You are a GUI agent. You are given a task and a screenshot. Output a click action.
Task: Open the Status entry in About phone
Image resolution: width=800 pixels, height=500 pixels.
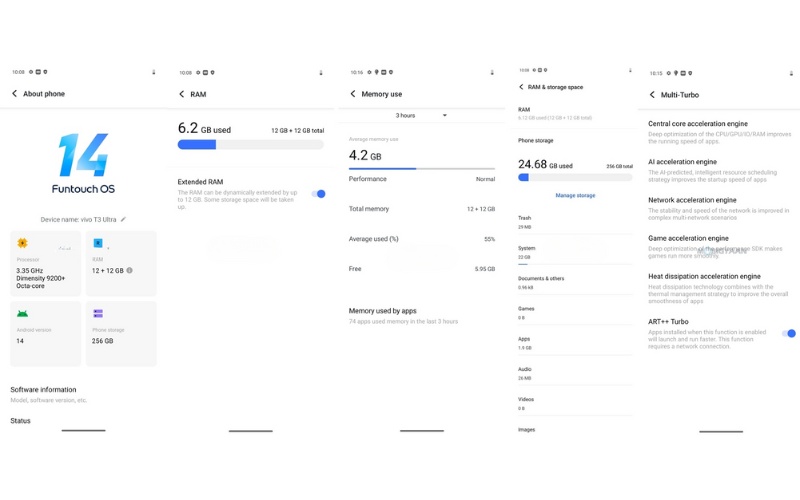pos(21,421)
